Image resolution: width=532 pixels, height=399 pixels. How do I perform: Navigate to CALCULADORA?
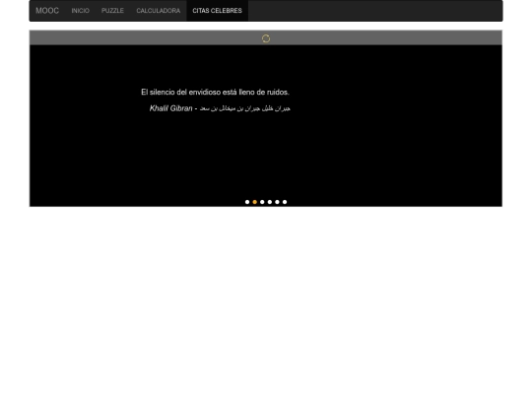tap(158, 11)
